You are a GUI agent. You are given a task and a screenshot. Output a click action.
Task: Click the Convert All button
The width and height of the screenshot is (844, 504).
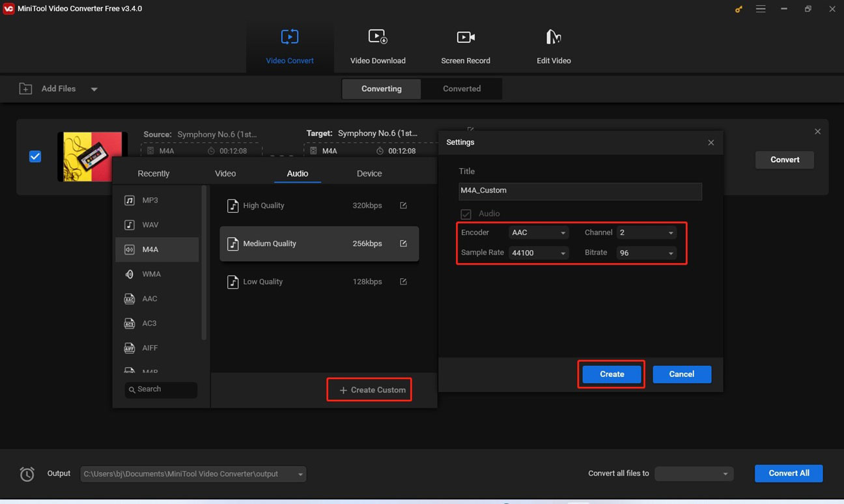coord(789,473)
